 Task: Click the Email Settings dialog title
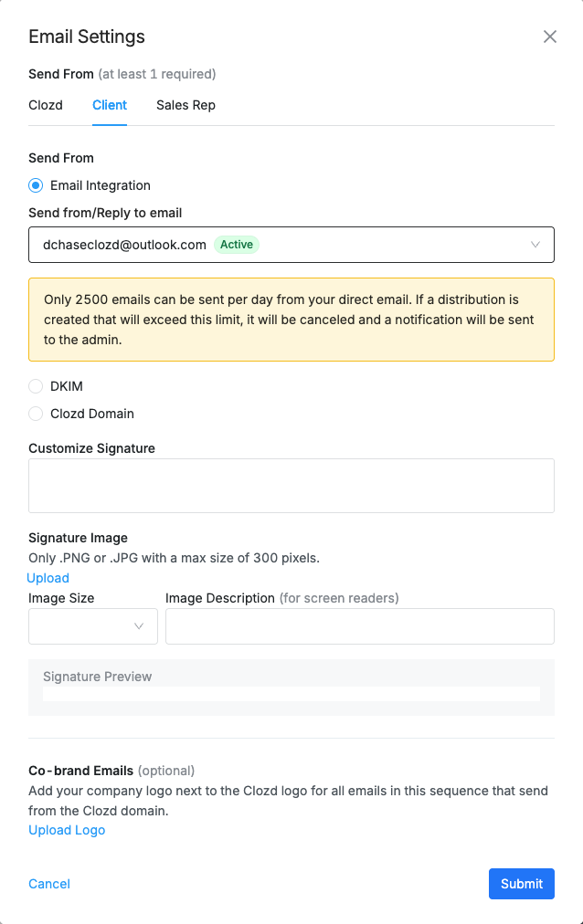click(x=87, y=37)
